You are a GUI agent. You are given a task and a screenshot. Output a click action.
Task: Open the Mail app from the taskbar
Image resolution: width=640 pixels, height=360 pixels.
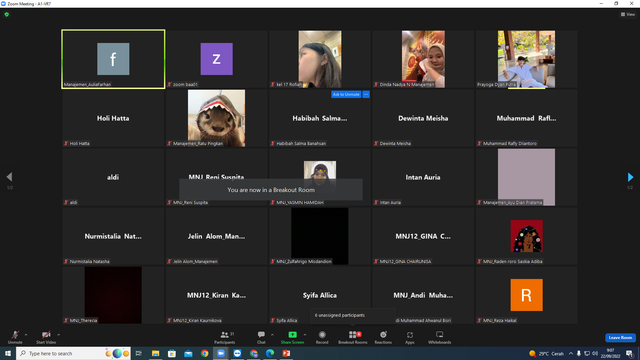click(188, 353)
